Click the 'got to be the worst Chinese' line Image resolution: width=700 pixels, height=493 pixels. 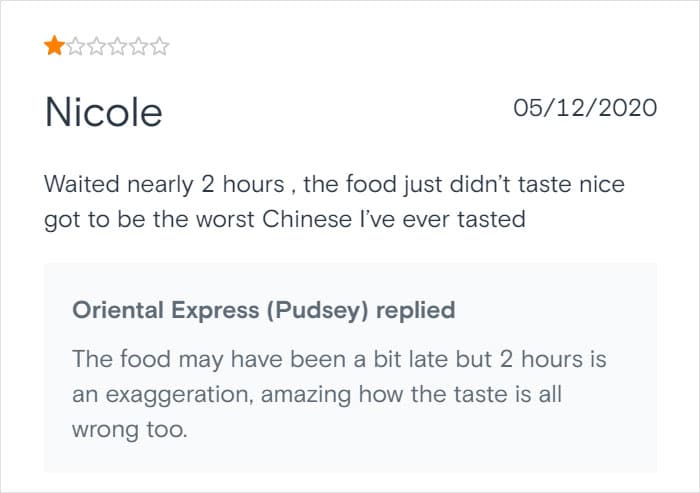[x=285, y=219]
